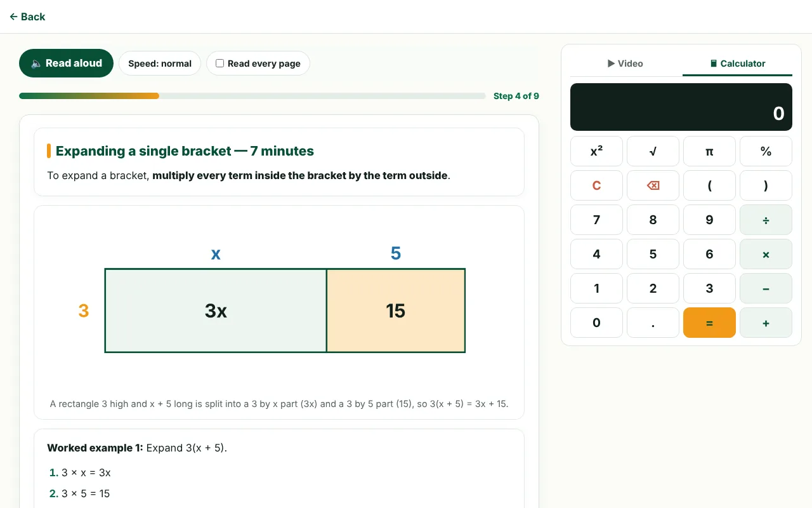Click the orange 3 height label
The width and height of the screenshot is (812, 508).
point(84,311)
